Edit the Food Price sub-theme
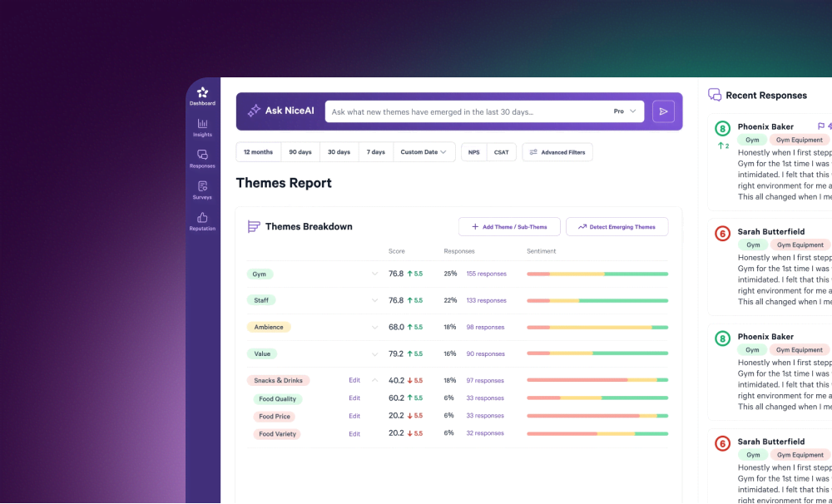 (x=354, y=416)
